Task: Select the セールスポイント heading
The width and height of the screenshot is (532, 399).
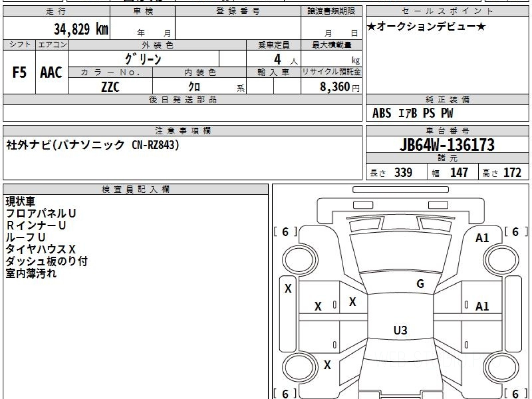Action: click(447, 11)
